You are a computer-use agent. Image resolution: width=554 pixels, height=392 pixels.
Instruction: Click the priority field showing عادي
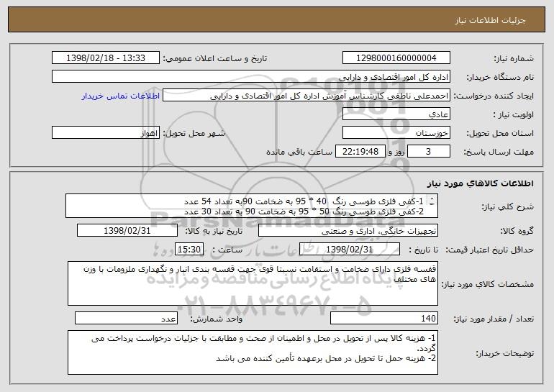[396, 114]
